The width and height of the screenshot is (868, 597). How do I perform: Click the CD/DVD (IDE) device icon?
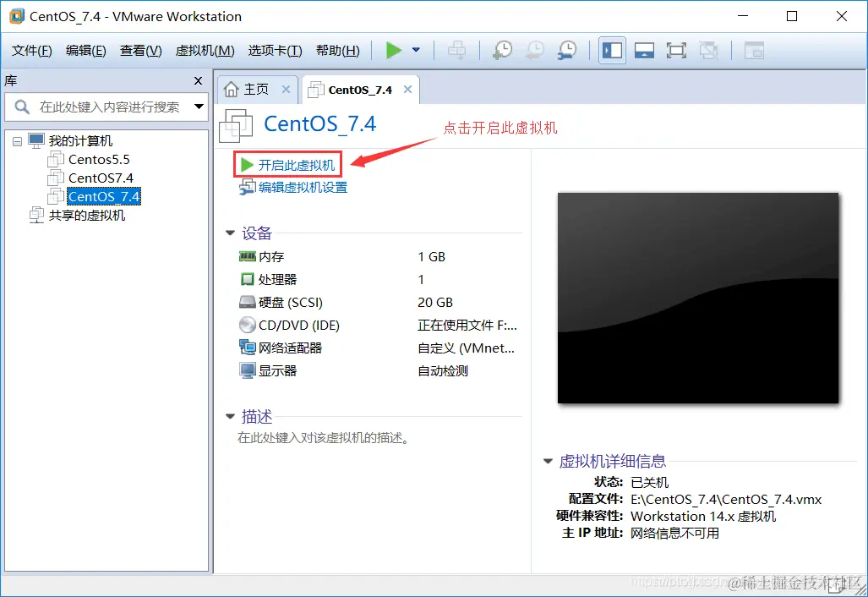tap(248, 325)
